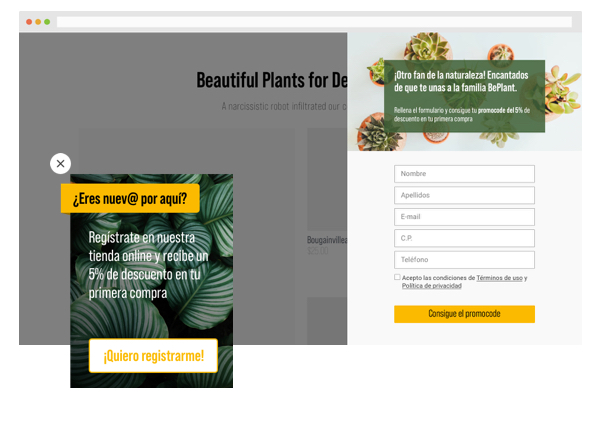Click the green ¡Otro fan de la naturaleza! banner

click(464, 96)
